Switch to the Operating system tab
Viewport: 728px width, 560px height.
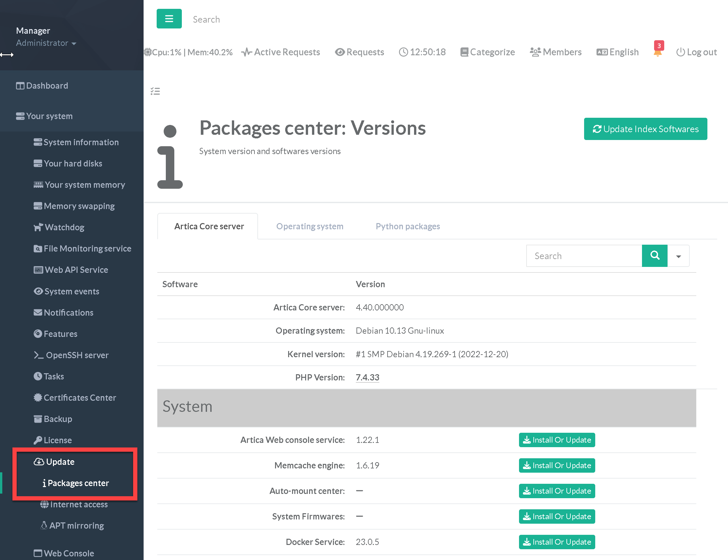coord(309,226)
